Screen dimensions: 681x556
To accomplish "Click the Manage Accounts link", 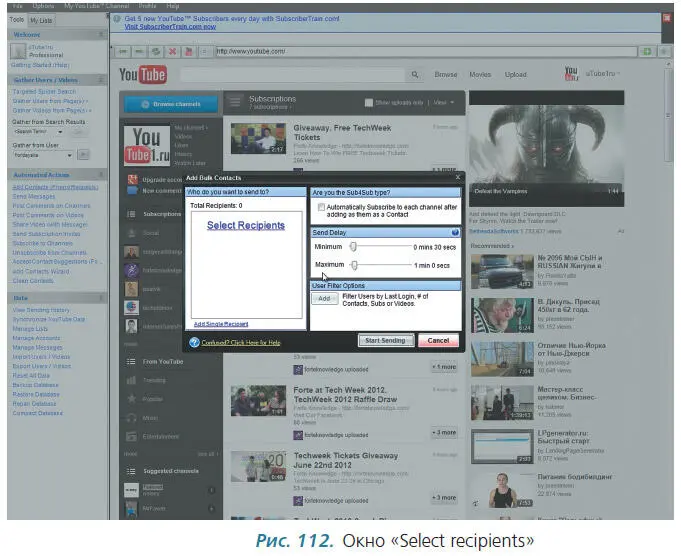I will tap(36, 338).
